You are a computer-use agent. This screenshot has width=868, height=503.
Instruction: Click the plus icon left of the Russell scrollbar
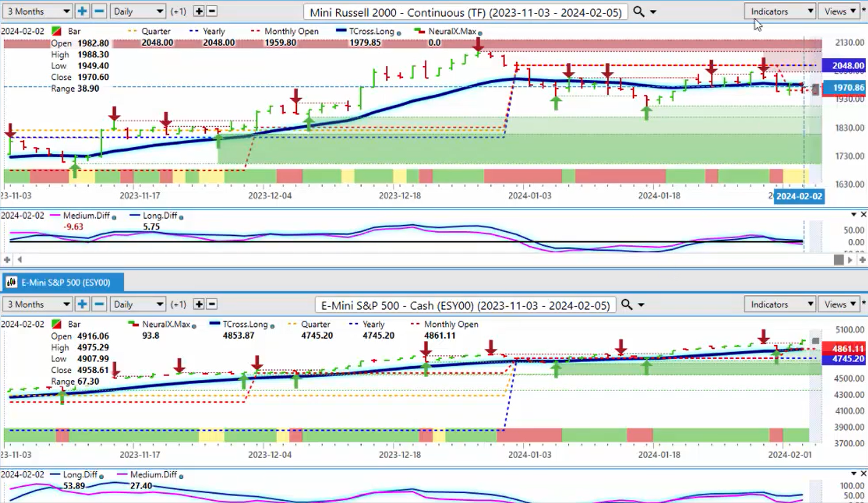click(x=7, y=260)
